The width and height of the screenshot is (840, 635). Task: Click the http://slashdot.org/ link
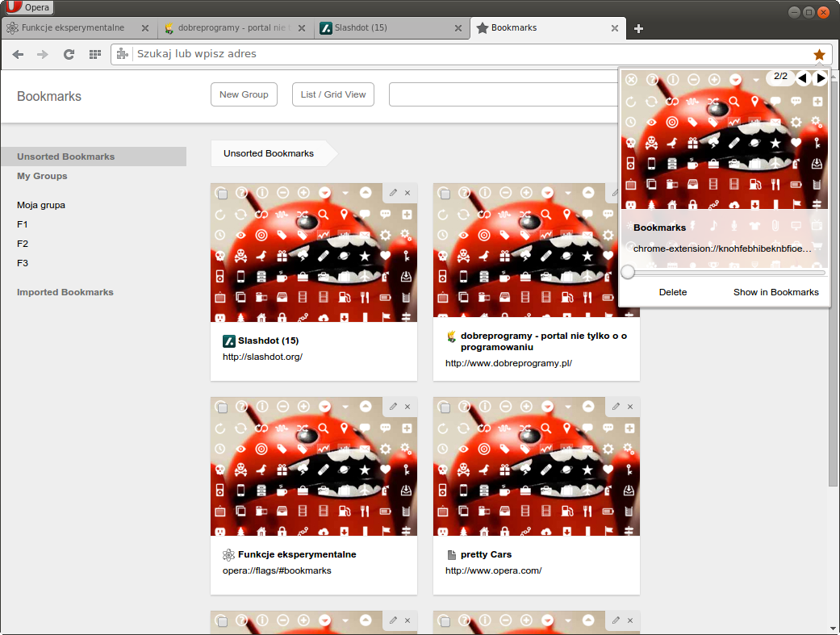(x=262, y=357)
